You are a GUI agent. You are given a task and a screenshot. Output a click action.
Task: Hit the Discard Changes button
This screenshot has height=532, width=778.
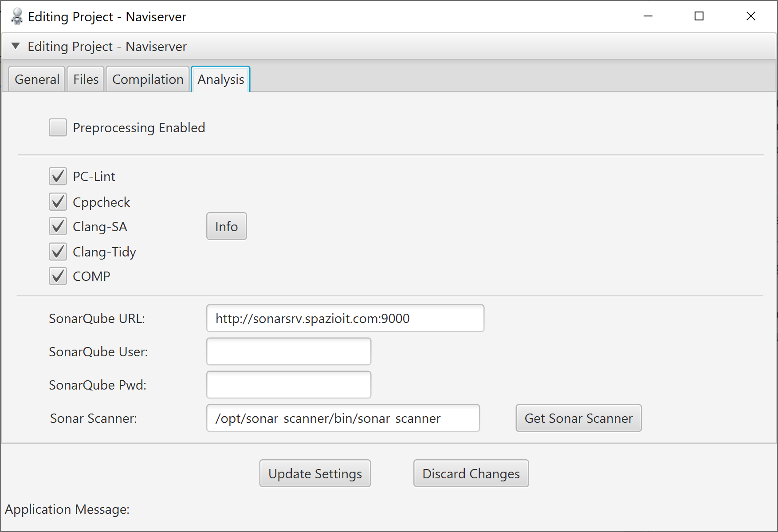click(x=471, y=473)
